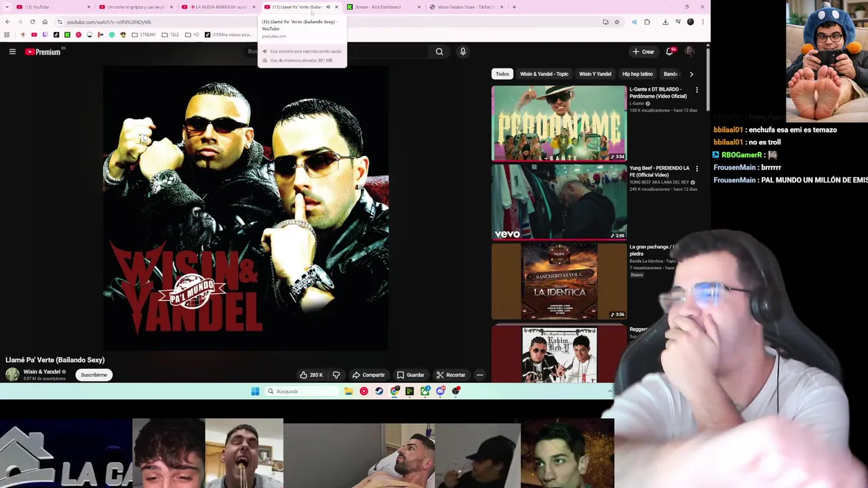Switch to LA NUEVA MARRASH browser tab

click(x=218, y=7)
